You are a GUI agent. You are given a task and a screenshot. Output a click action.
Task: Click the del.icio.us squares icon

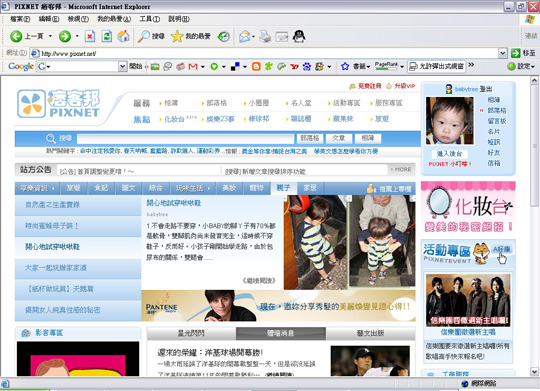235,66
